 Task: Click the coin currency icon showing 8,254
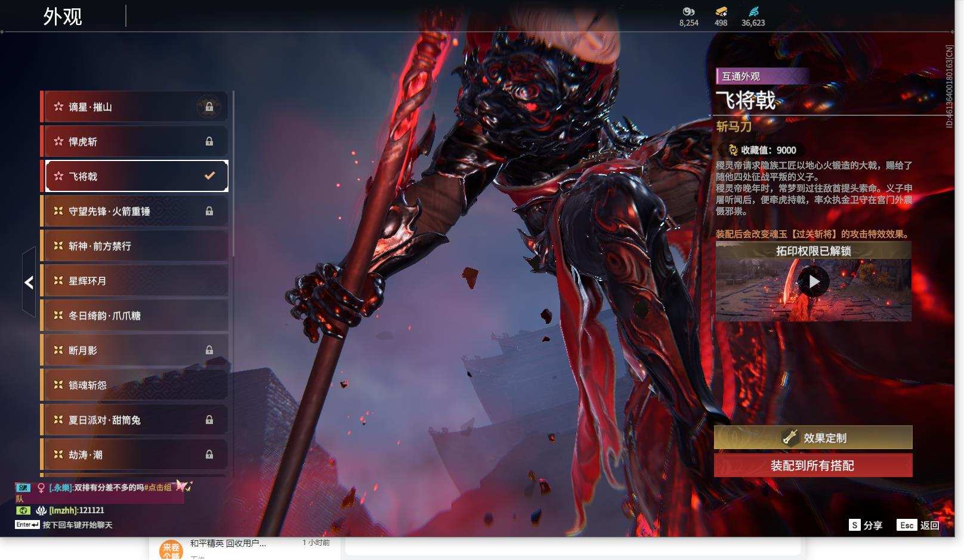coord(688,11)
